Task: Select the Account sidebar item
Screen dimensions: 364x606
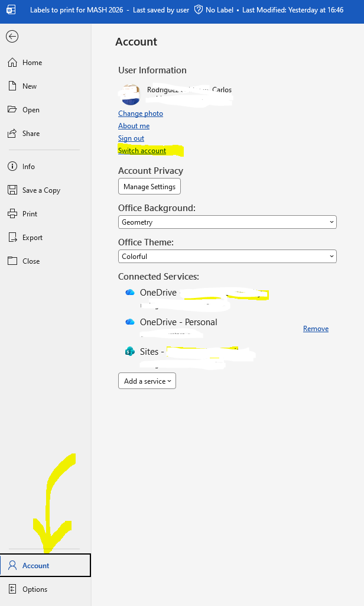Action: click(x=45, y=565)
